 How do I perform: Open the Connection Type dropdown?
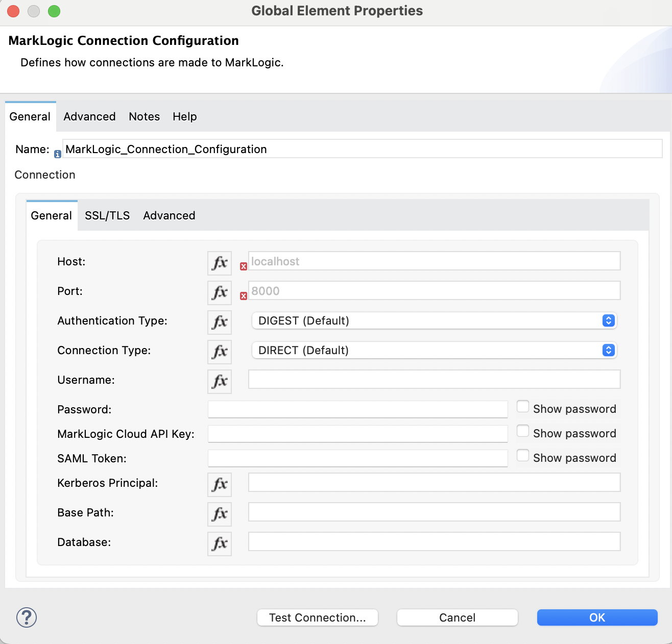coord(434,350)
